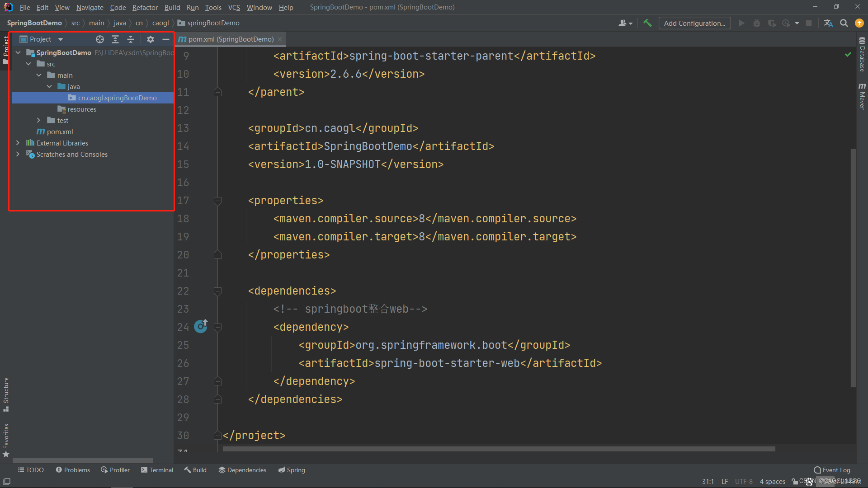Image resolution: width=868 pixels, height=488 pixels.
Task: Open Database tool window
Action: click(862, 54)
